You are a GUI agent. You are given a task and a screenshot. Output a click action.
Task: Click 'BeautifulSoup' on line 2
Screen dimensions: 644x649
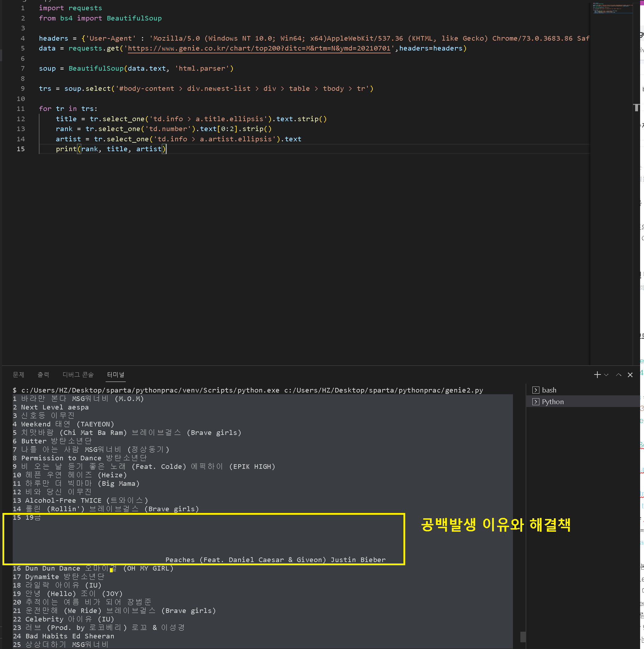pos(134,18)
